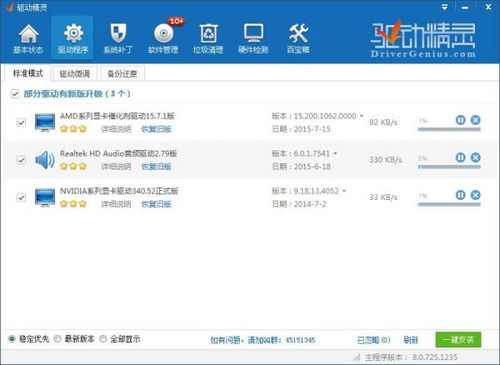This screenshot has width=500, height=365.
Task: Click the NVIDIA系列显卡驱动340.52正式版 title
Action: (x=119, y=191)
